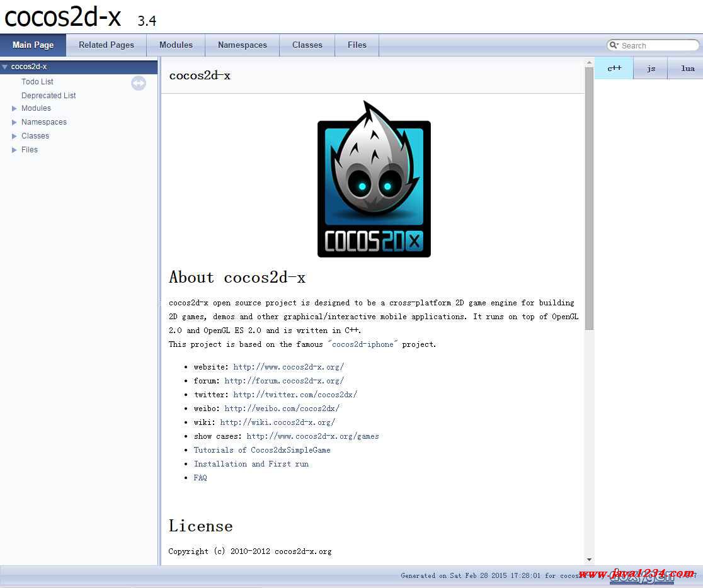Select the js language tab
This screenshot has width=703, height=588.
[651, 68]
